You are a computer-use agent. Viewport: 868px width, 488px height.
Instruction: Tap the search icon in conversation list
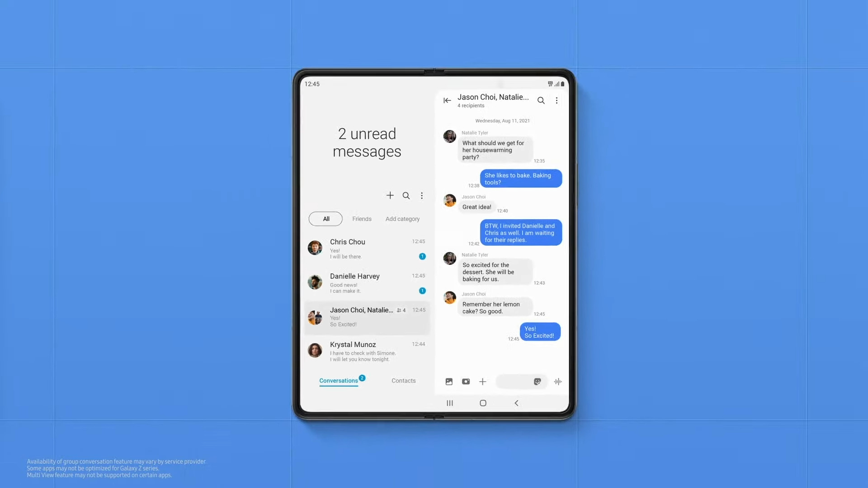click(x=406, y=196)
